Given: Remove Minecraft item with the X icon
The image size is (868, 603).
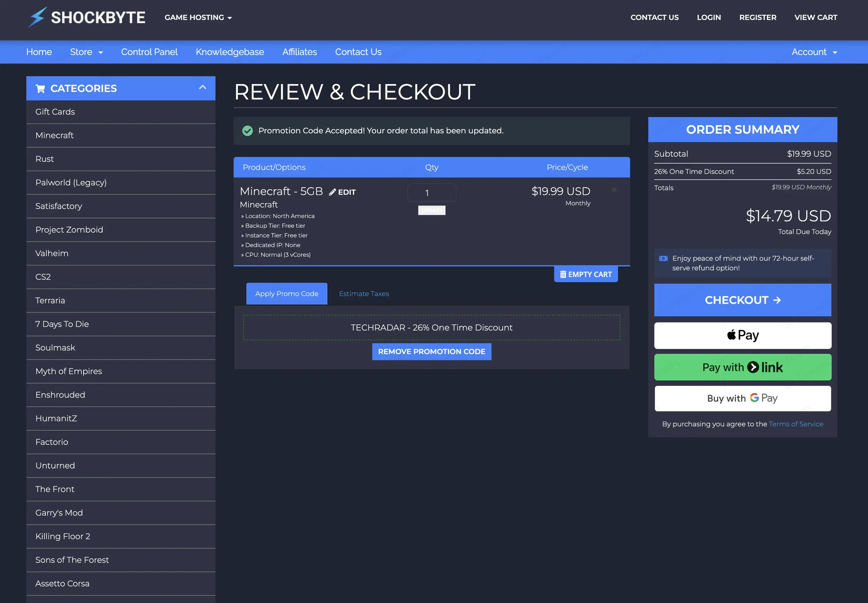Looking at the screenshot, I should click(x=614, y=190).
